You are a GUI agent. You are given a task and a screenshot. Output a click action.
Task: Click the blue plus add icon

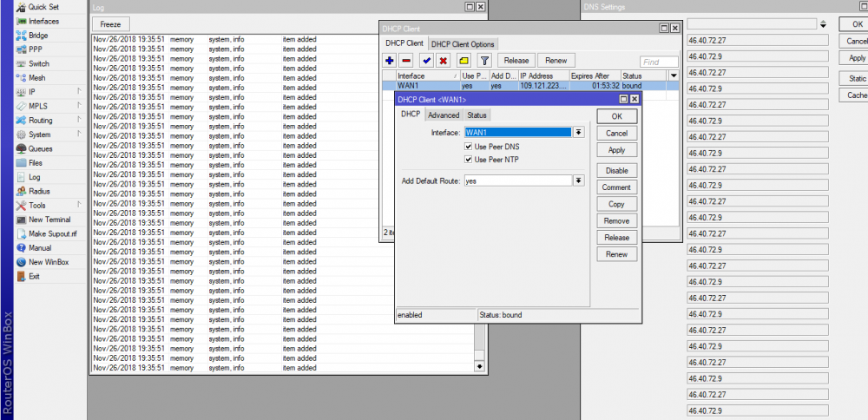(391, 61)
